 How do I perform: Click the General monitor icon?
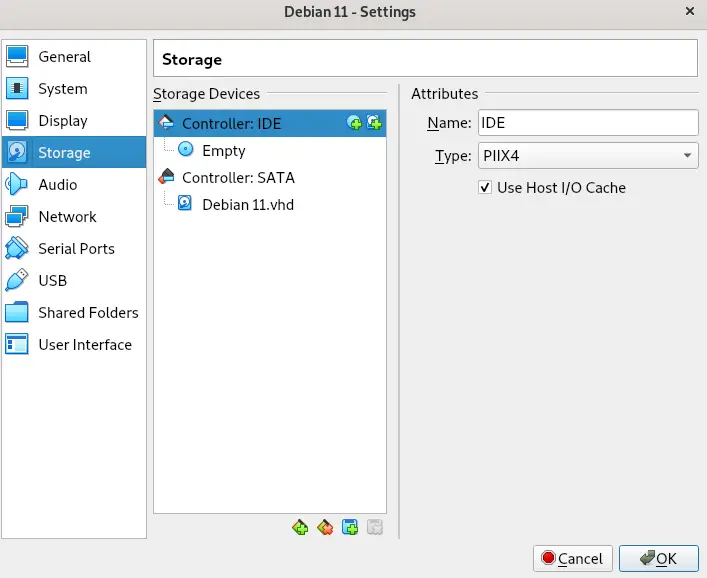[17, 56]
